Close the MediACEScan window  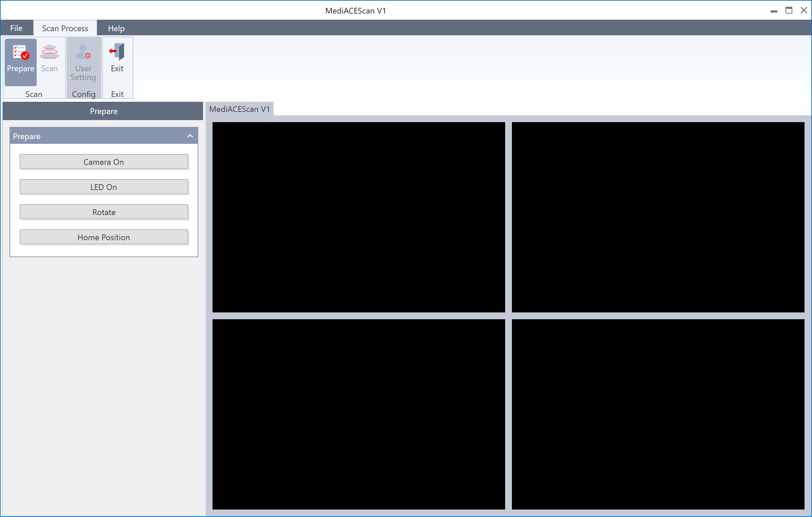[x=804, y=11]
